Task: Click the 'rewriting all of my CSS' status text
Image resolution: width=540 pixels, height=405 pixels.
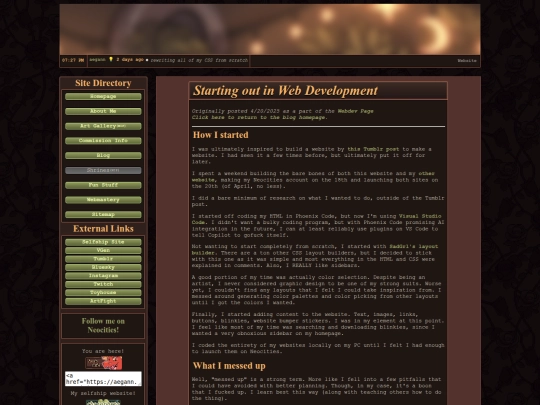Action: [x=199, y=60]
